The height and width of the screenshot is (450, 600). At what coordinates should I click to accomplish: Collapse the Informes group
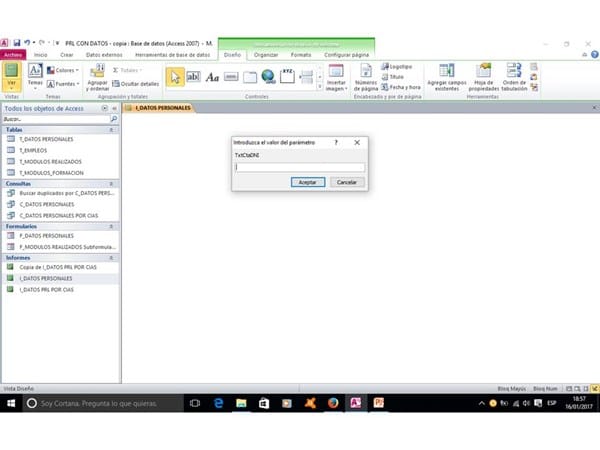[x=111, y=258]
